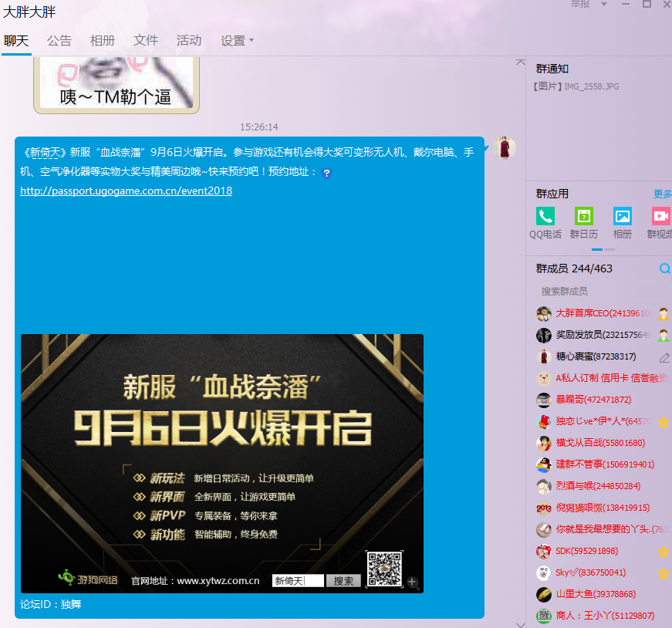
Task: Open the 群视频 video app icon
Action: 661,216
